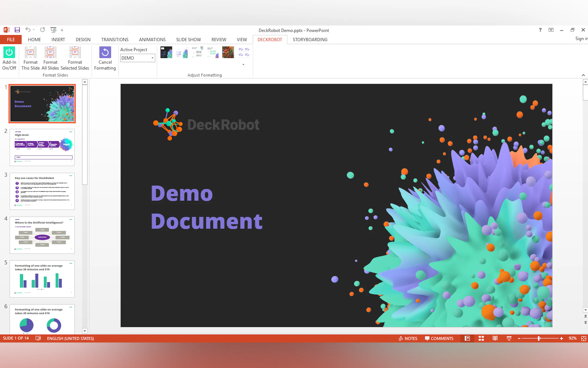588x368 pixels.
Task: Select slide 4 thumbnail about Artificial Intelligence
Action: coord(42,235)
